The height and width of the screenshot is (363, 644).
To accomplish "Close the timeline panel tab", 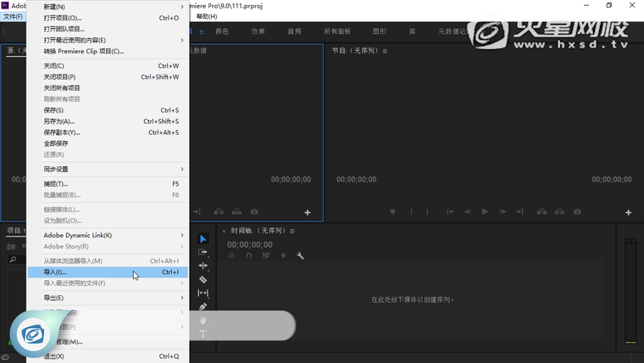I will pos(224,231).
